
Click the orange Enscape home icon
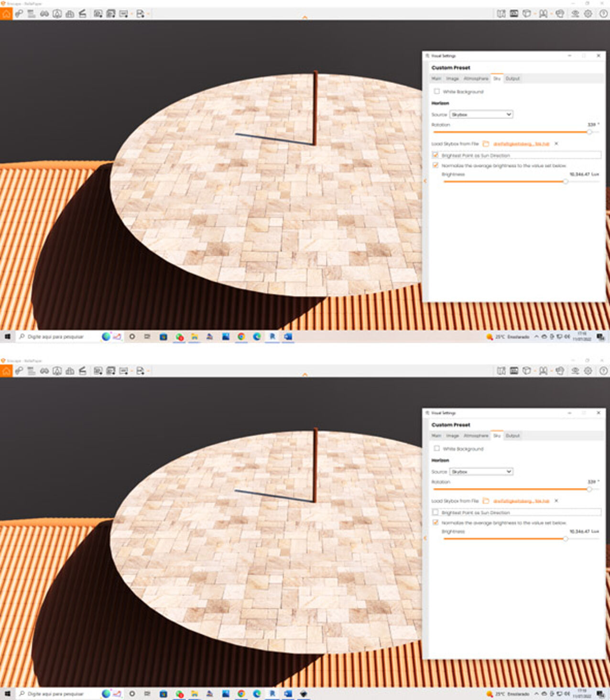(x=7, y=14)
